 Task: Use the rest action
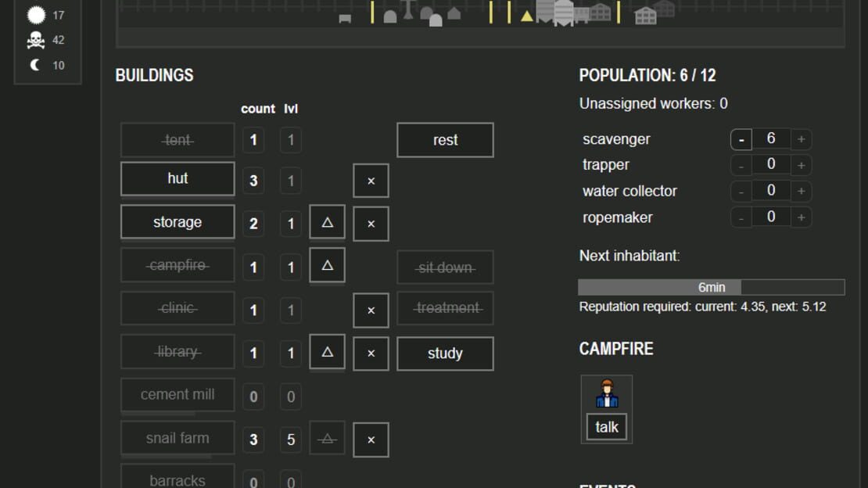click(x=445, y=140)
